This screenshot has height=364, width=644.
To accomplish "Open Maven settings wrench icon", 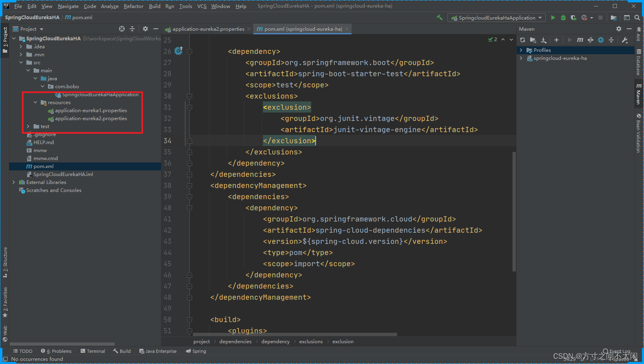I will point(625,40).
